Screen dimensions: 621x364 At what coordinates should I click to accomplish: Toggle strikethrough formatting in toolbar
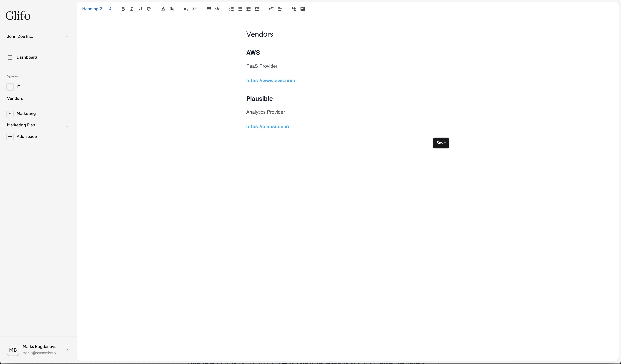(x=149, y=9)
